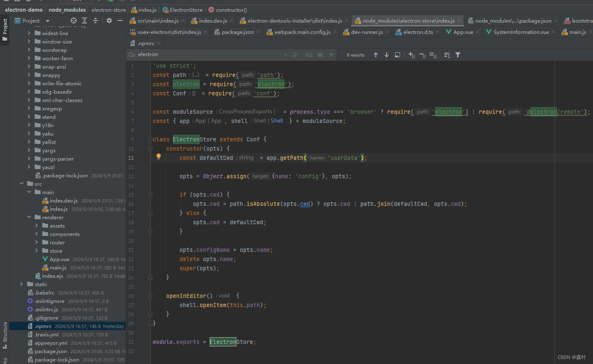
Task: Collapse the main folder in src
Action: [29, 192]
